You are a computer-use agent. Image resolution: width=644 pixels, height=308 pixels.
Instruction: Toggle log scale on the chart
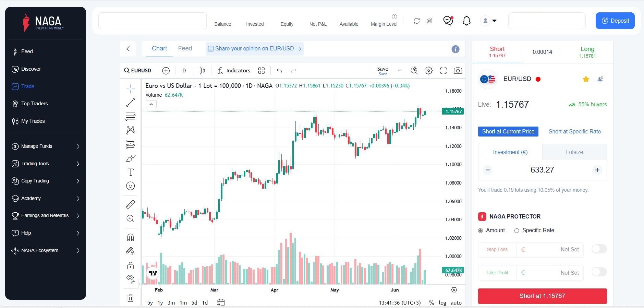tap(442, 303)
